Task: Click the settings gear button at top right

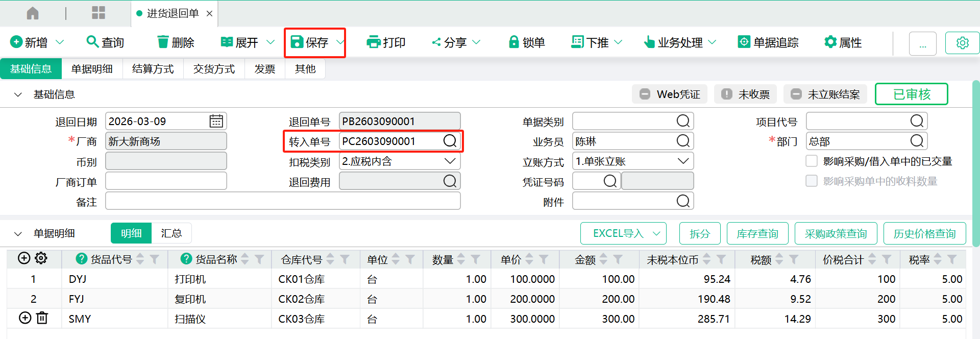Action: pos(962,43)
